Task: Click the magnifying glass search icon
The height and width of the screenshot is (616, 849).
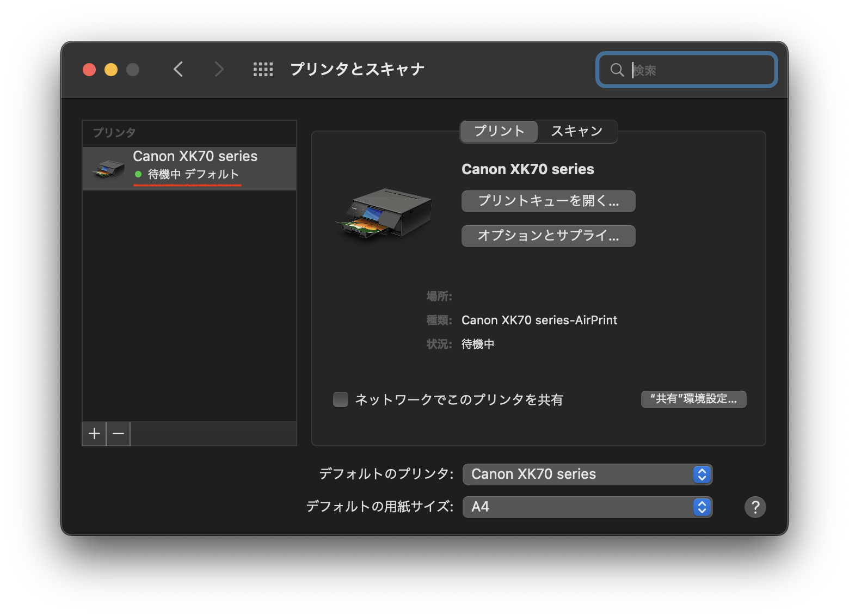Action: pyautogui.click(x=617, y=70)
